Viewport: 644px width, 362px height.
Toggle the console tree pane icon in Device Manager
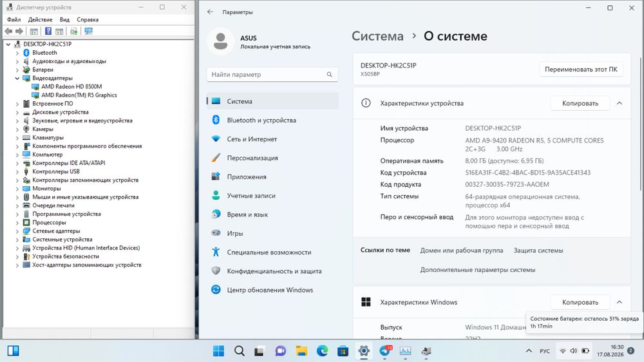34,31
